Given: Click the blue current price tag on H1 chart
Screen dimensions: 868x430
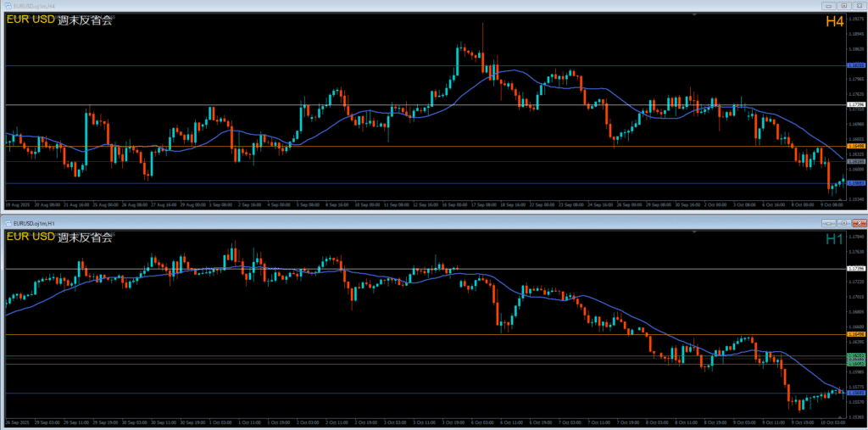Looking at the screenshot, I should pos(855,393).
